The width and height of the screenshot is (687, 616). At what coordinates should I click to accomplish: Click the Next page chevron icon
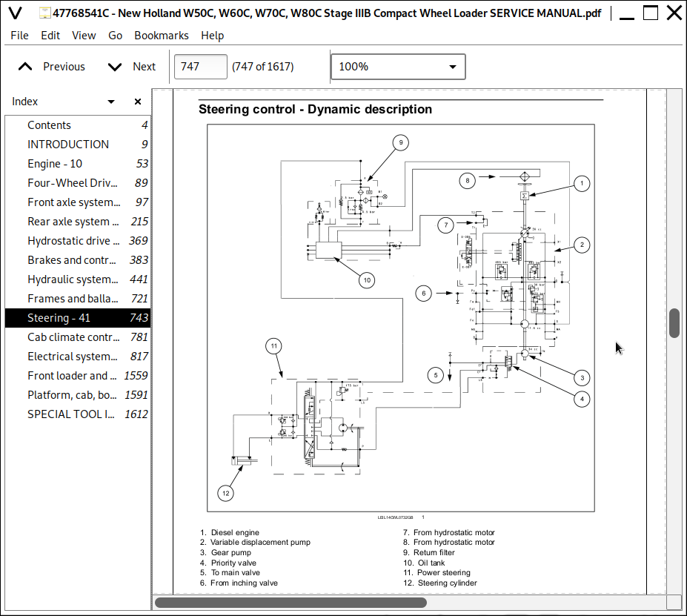[x=114, y=66]
